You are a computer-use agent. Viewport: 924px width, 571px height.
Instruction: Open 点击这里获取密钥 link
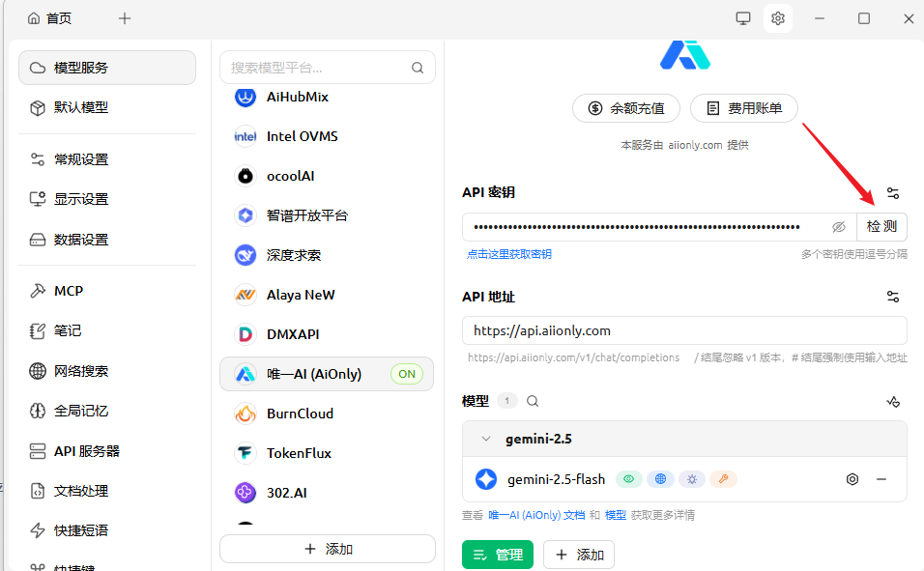(509, 254)
